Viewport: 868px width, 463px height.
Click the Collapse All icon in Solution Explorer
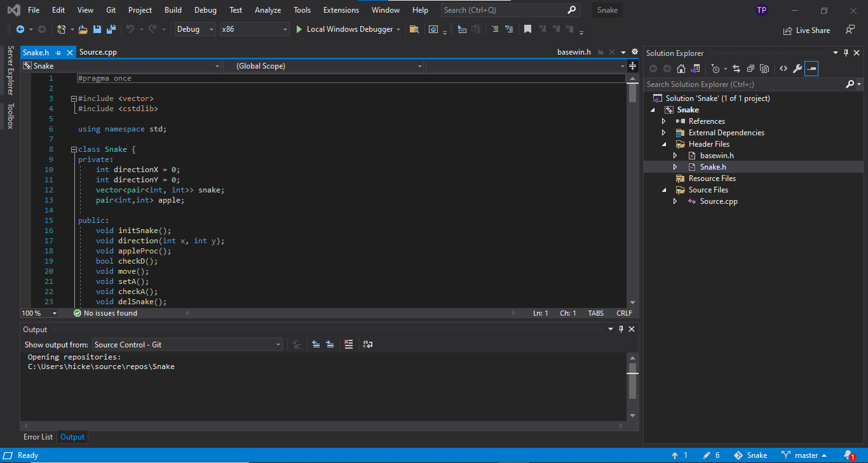coord(750,69)
